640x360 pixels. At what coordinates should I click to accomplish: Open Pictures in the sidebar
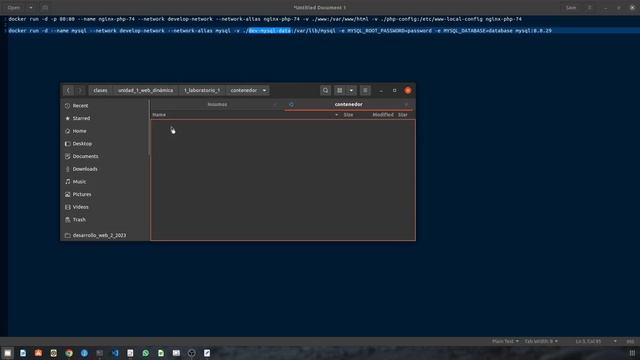click(x=105, y=194)
